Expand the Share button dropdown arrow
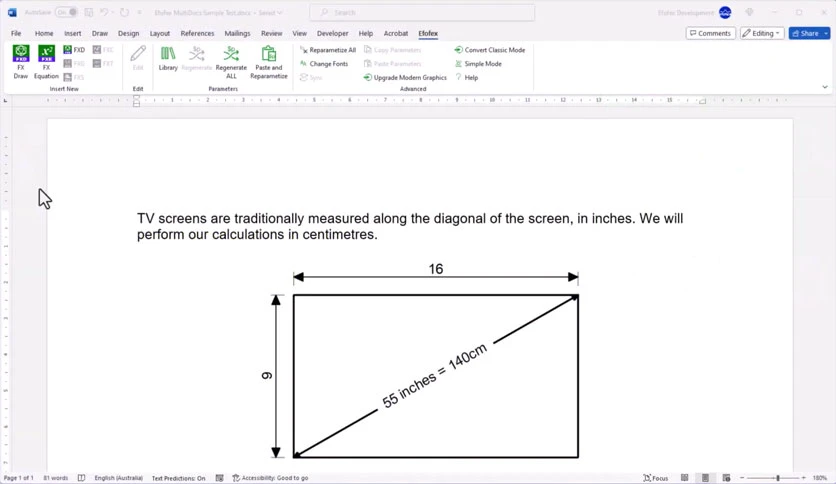This screenshot has width=836, height=484. click(826, 33)
